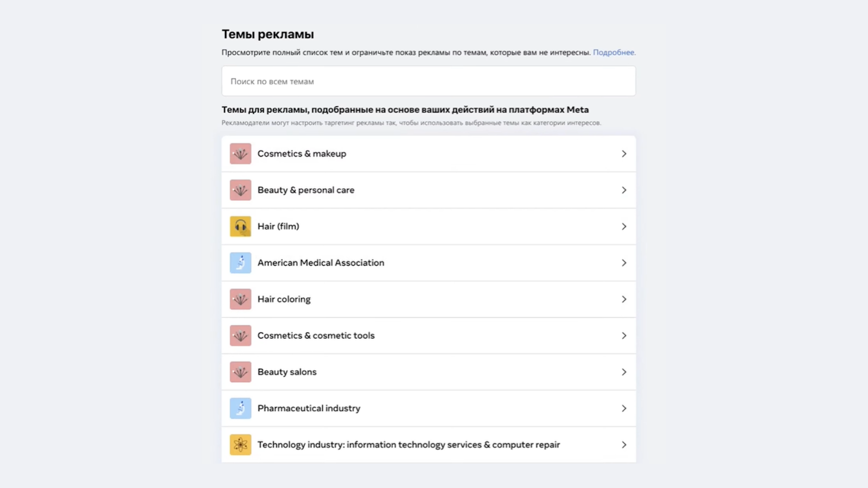Viewport: 868px width, 488px height.
Task: Click the Pharmaceutical industry microscope icon
Action: coord(240,408)
